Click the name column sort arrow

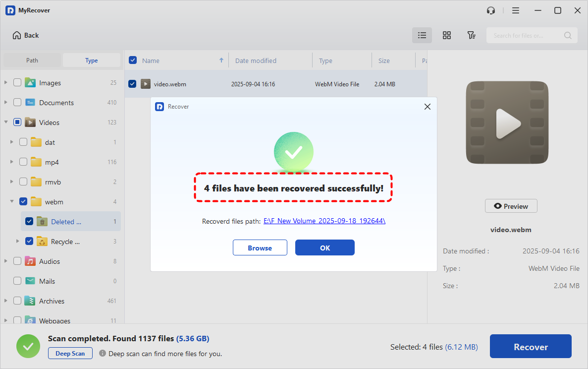pyautogui.click(x=221, y=60)
